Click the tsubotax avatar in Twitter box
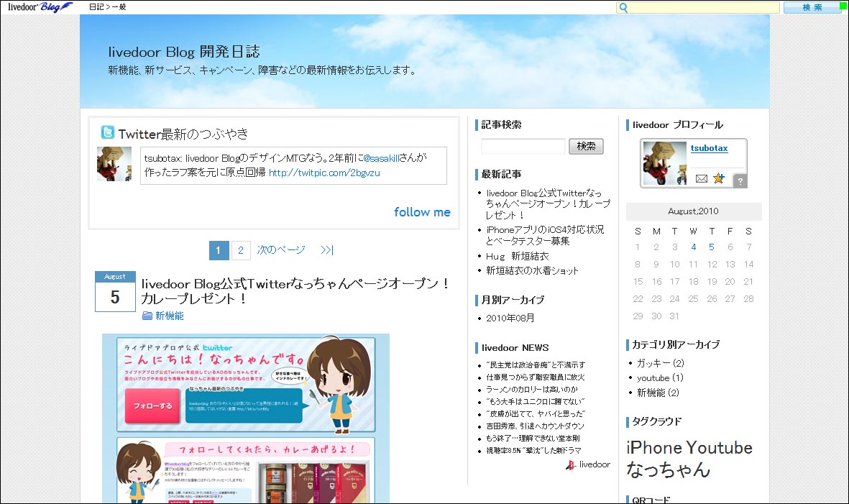Screen dimensions: 849x504 pos(114,163)
